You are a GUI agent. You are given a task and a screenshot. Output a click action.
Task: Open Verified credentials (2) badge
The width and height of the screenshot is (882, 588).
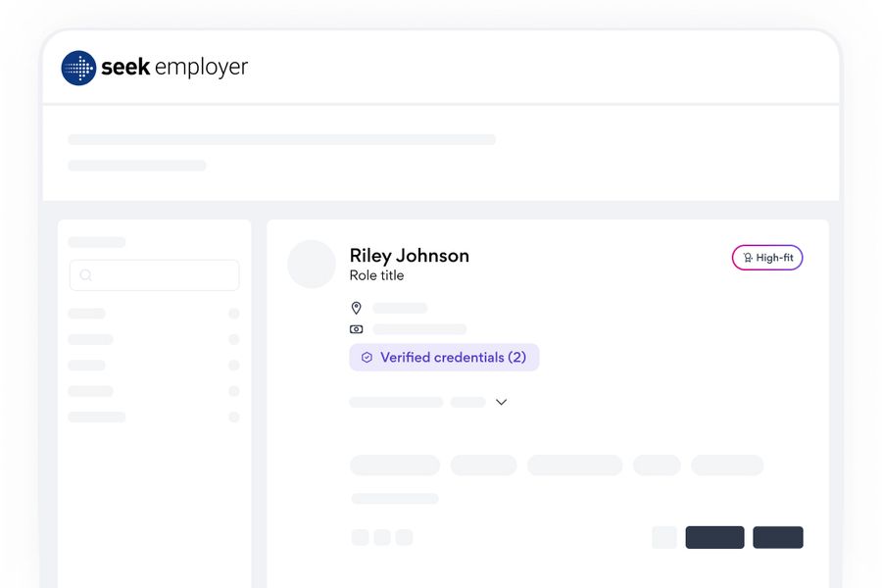click(x=444, y=358)
